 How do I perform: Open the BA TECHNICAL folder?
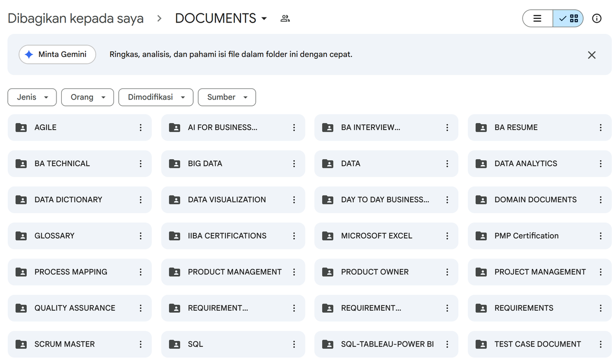(x=80, y=164)
